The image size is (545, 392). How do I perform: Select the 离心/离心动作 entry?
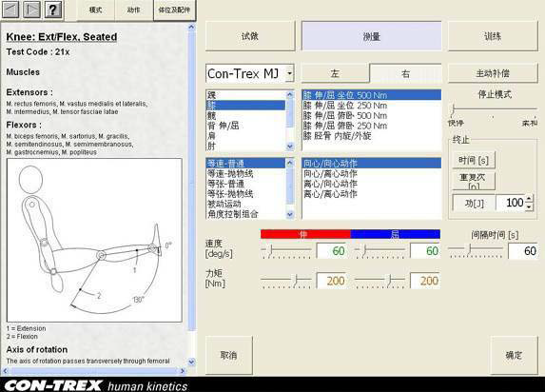point(372,193)
